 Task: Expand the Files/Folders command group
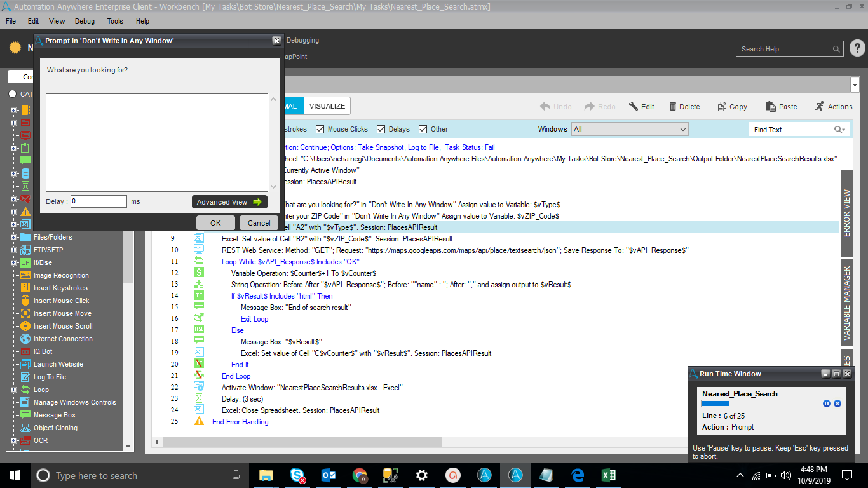[x=14, y=237]
